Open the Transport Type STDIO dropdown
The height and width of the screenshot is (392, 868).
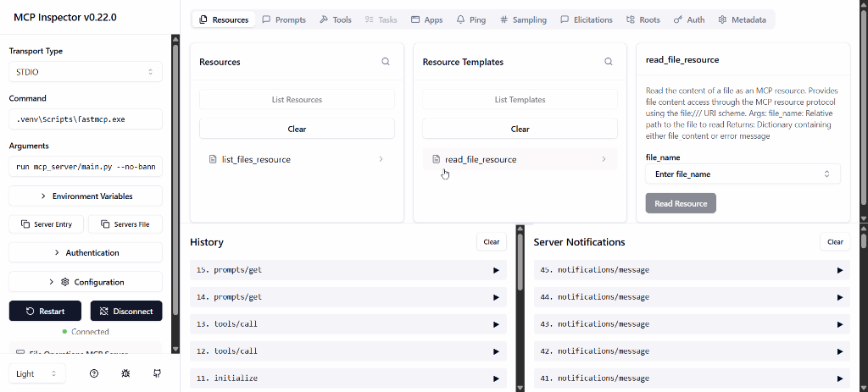click(86, 72)
